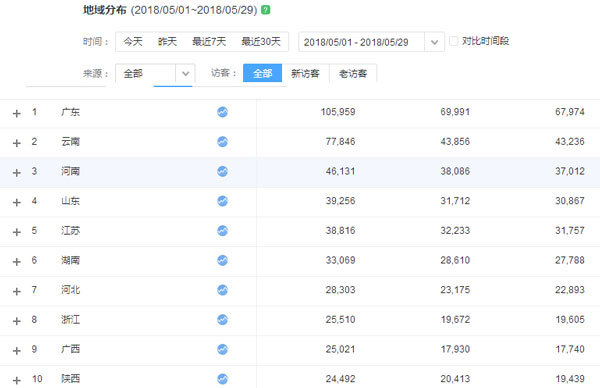Choose the 最近7天 time range
This screenshot has width=600, height=388.
click(x=209, y=42)
